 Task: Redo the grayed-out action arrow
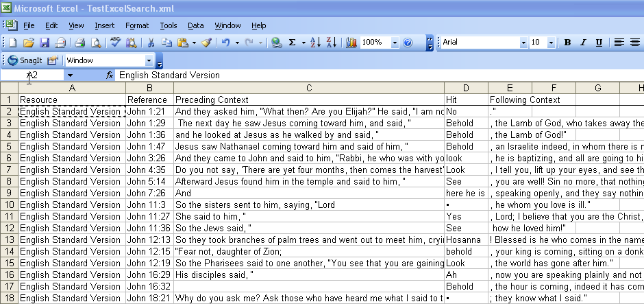click(x=249, y=43)
